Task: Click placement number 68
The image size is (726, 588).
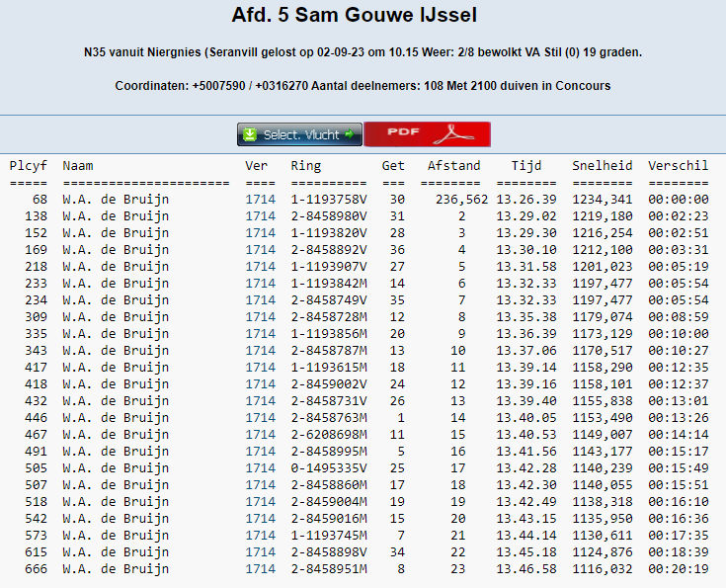Action: (40, 200)
